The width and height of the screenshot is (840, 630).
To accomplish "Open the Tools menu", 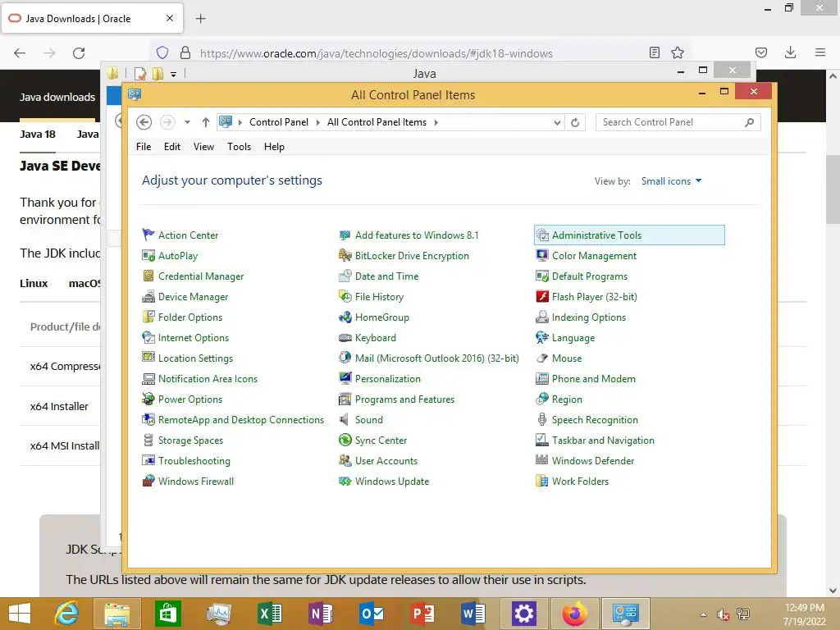I will [x=239, y=147].
